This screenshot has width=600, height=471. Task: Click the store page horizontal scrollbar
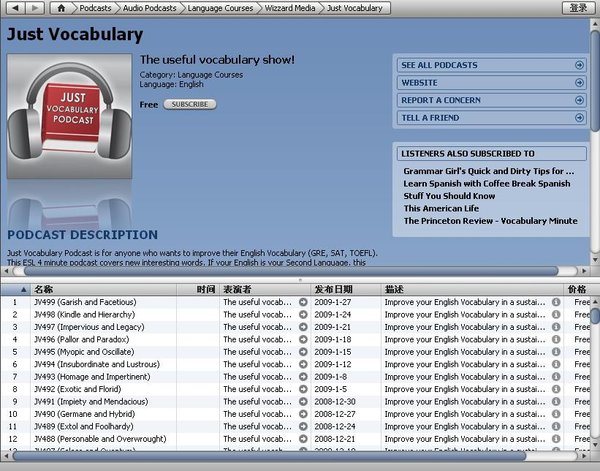point(291,271)
